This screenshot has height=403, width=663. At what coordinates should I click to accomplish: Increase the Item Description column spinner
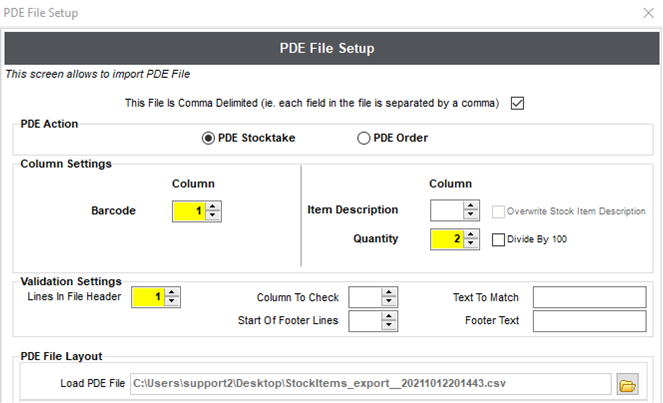coord(471,206)
